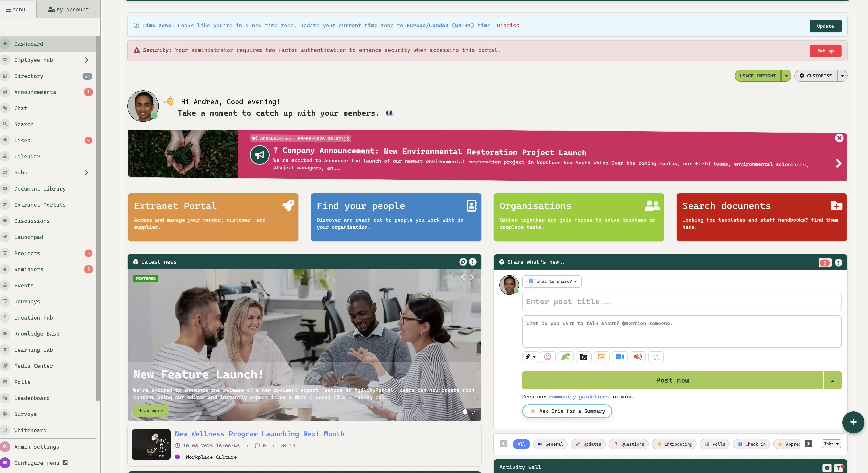
Task: Click the map icon in post toolbar
Action: point(656,357)
